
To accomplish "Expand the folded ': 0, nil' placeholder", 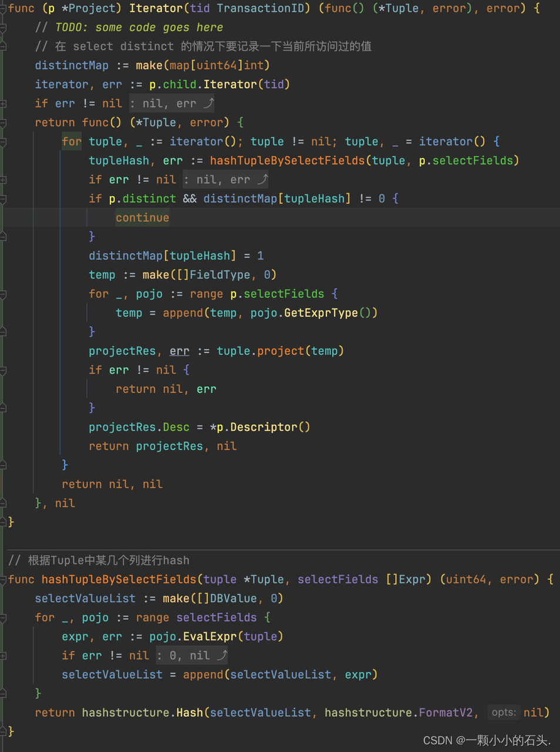I will click(192, 655).
